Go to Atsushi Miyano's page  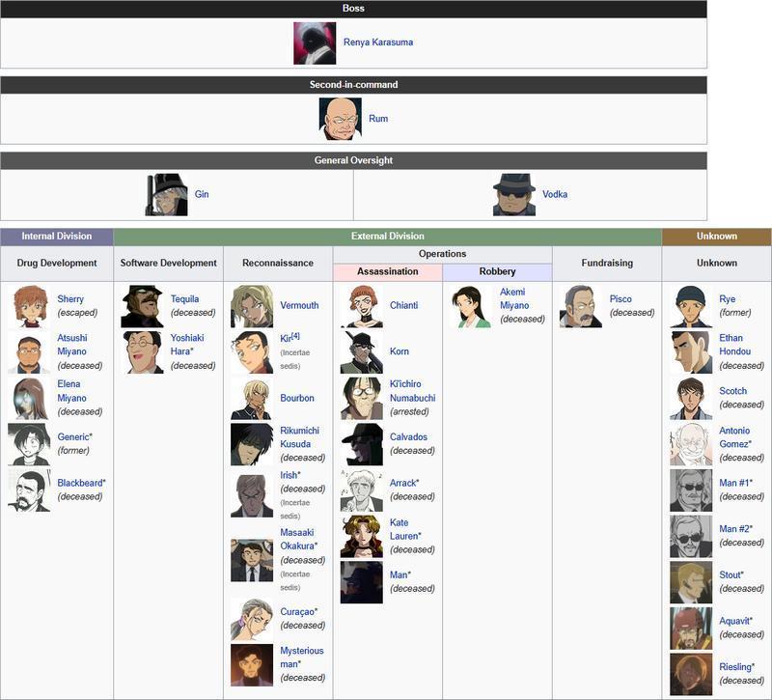(71, 345)
